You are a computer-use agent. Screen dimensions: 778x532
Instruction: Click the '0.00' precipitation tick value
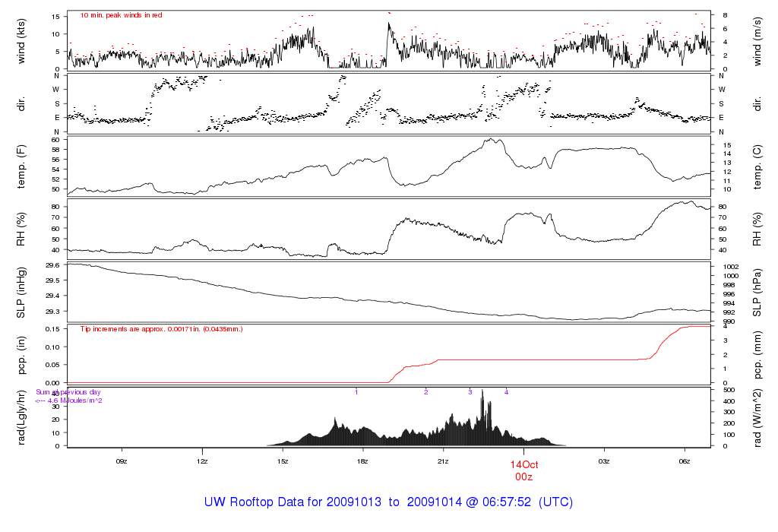(52, 383)
